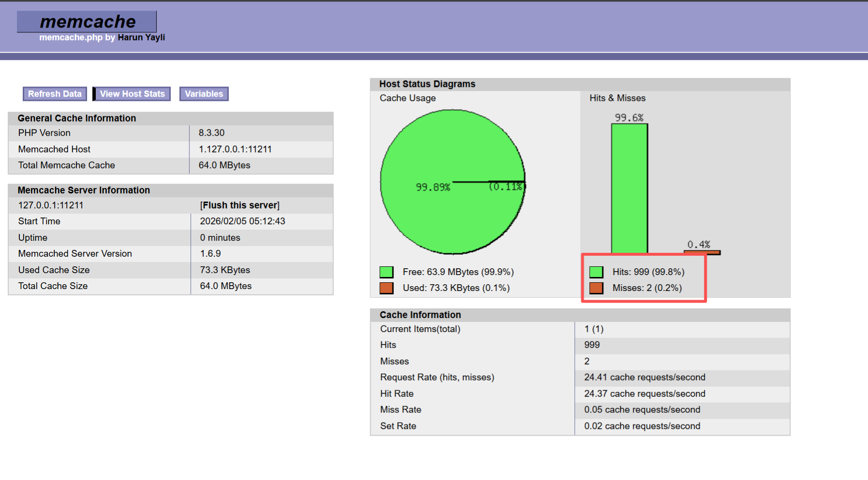Click the Request Rate (hits, misses) label
Image resolution: width=868 pixels, height=480 pixels.
point(437,378)
